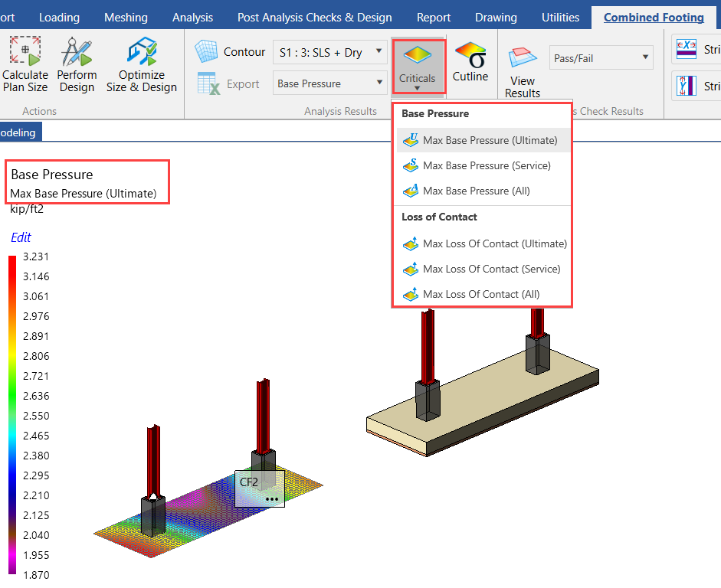Screen dimensions: 721x588
Task: Open the S1 : 3: SLS + Dry dropdown
Action: click(330, 52)
